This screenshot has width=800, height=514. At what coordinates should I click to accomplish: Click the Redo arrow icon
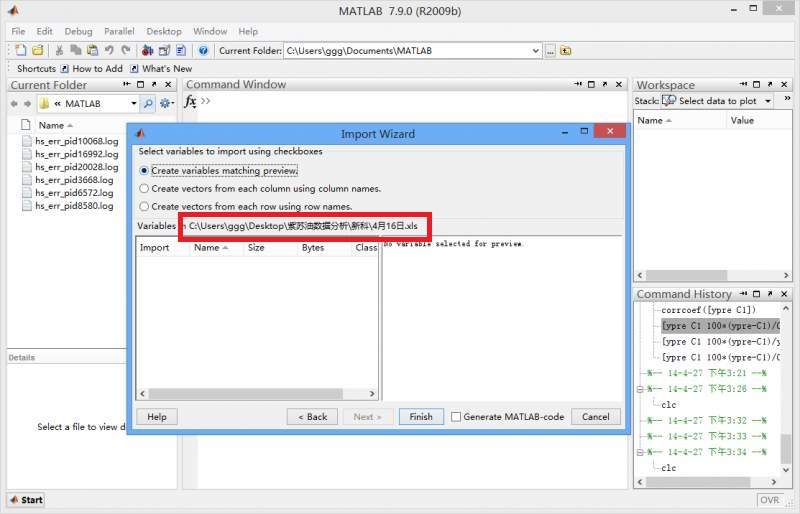coord(126,50)
